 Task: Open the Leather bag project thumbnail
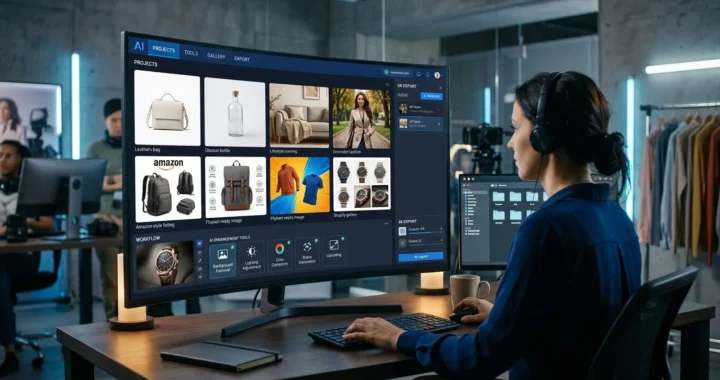pyautogui.click(x=167, y=108)
